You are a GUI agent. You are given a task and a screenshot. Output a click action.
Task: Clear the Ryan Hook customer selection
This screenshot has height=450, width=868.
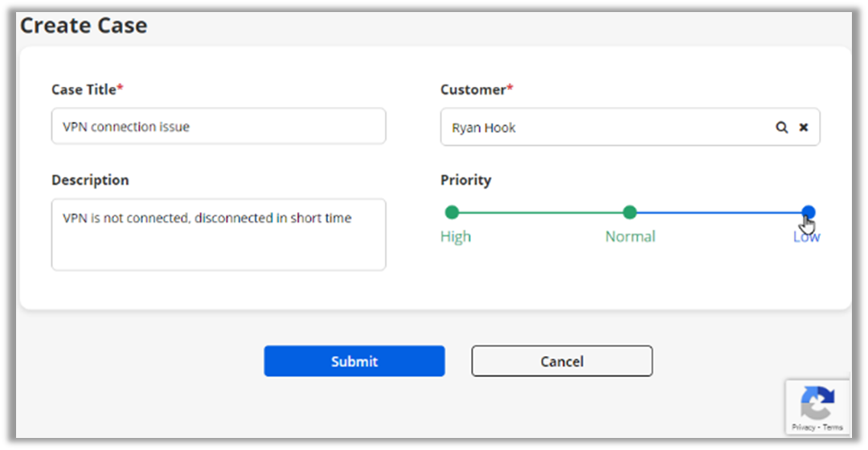click(803, 128)
